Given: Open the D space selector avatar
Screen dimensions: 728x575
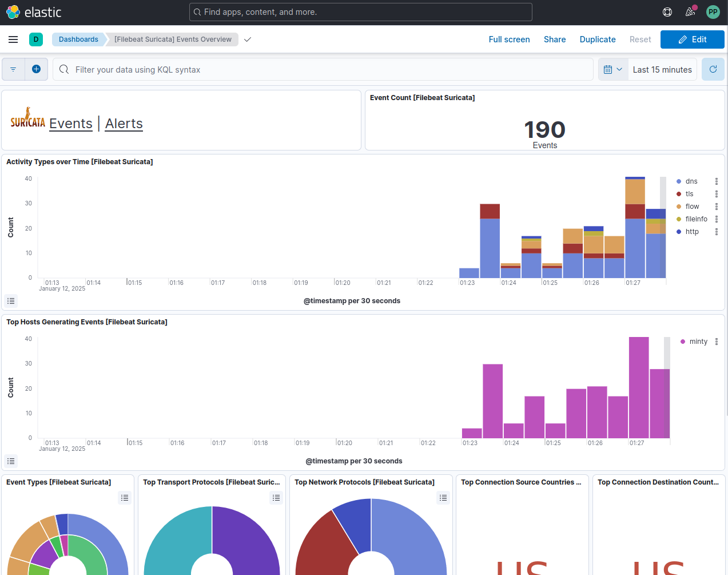Looking at the screenshot, I should [36, 39].
